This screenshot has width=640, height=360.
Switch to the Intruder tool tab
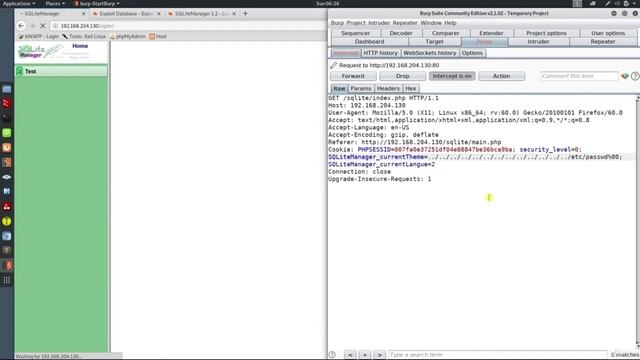pyautogui.click(x=538, y=42)
